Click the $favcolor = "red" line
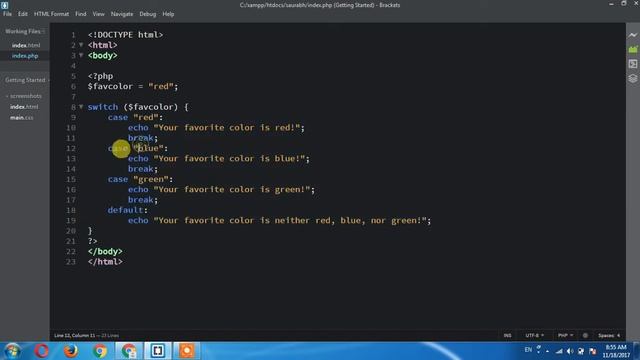This screenshot has width=640, height=360. (133, 86)
